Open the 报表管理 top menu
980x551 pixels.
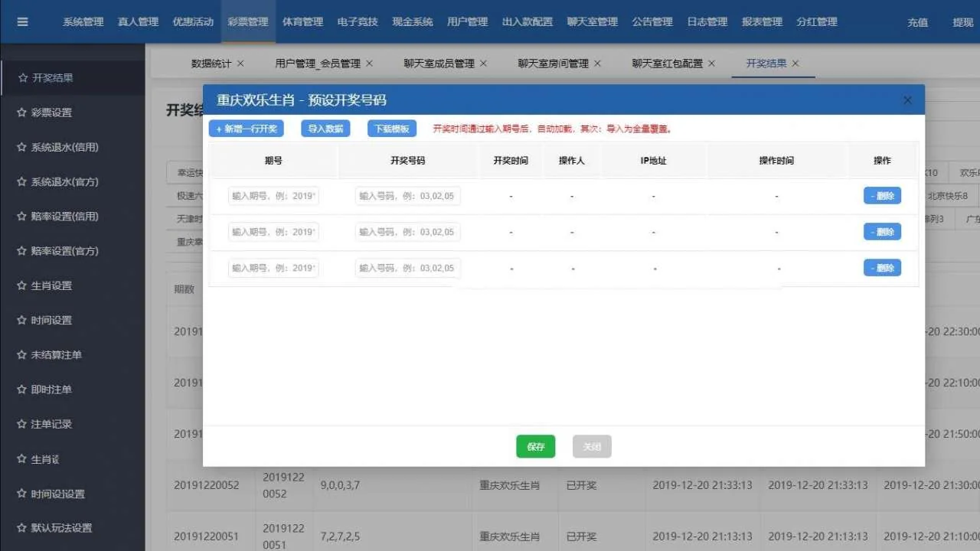[762, 22]
